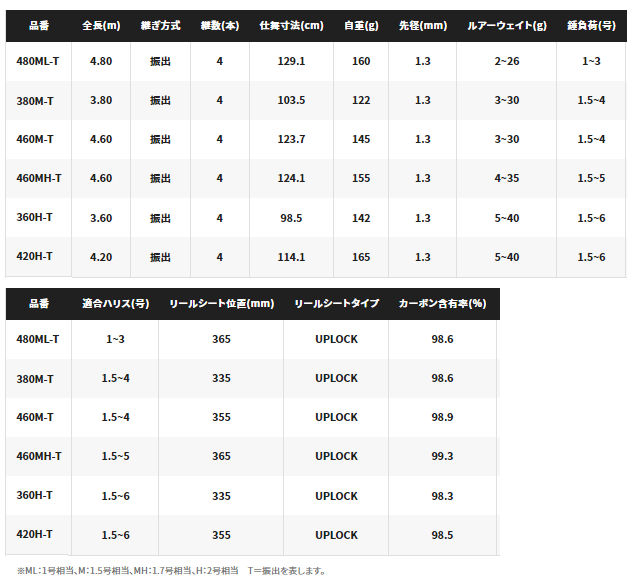Click the 99.3 carbon content value
Image resolution: width=630 pixels, height=585 pixels.
coord(442,456)
